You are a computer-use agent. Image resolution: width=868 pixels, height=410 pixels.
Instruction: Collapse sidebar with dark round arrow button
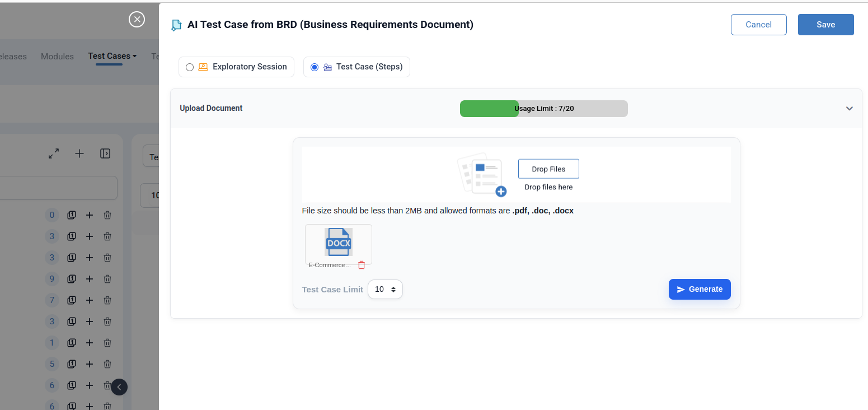119,387
